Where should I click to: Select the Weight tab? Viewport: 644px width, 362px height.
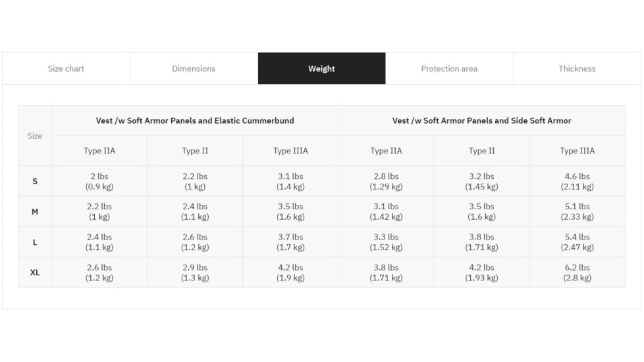click(x=321, y=68)
